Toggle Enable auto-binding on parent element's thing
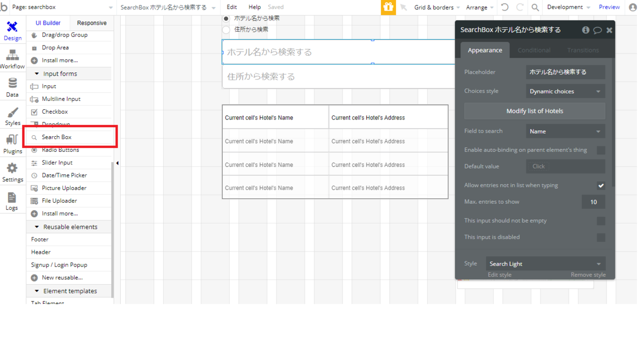644x362 pixels. tap(601, 150)
